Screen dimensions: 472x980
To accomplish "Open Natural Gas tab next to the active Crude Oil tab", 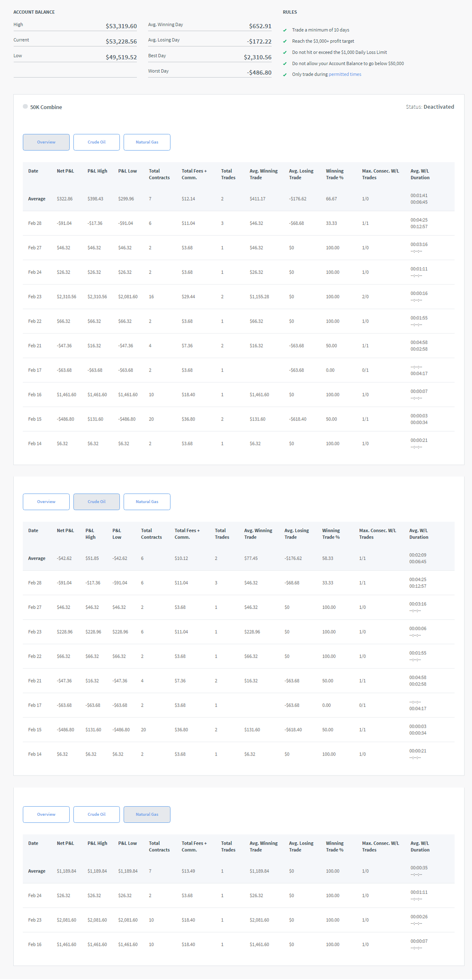I will (x=147, y=502).
